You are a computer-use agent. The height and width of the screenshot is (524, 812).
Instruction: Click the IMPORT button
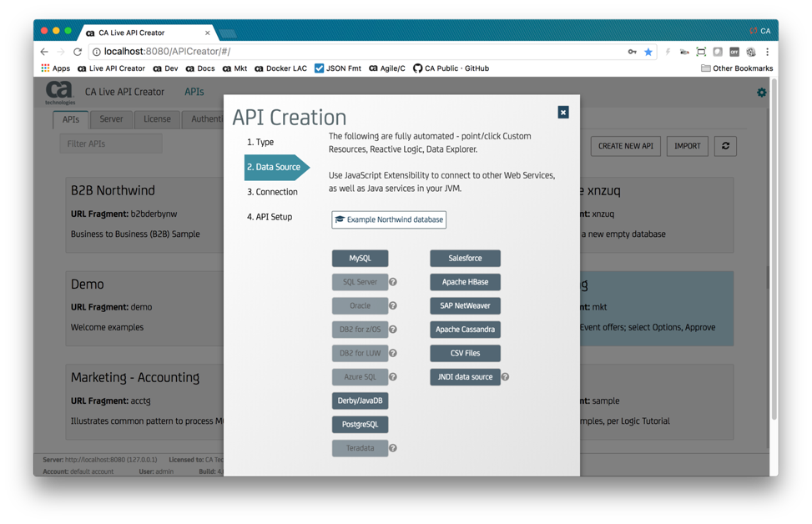coord(687,146)
